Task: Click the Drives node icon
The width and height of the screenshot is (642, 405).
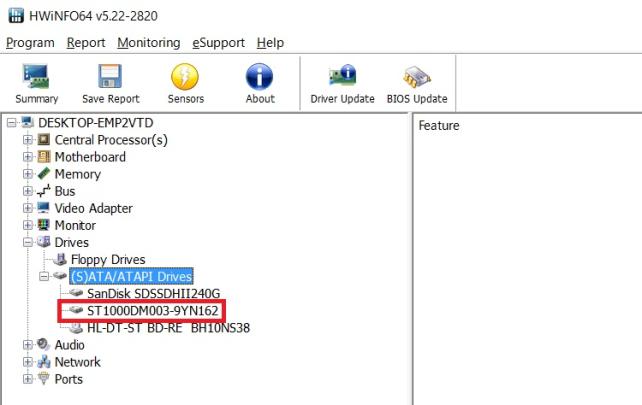Action: (44, 242)
